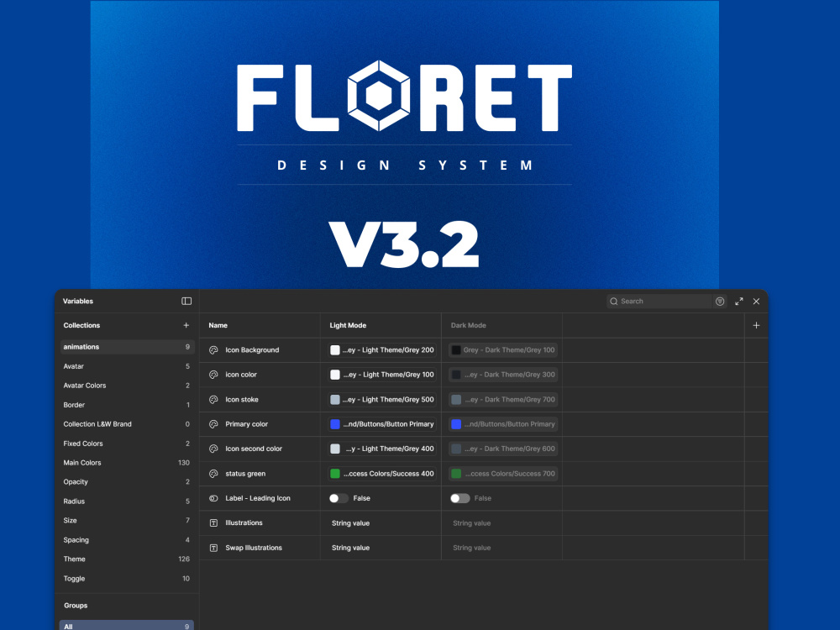Open the Spacing collection

coord(127,539)
